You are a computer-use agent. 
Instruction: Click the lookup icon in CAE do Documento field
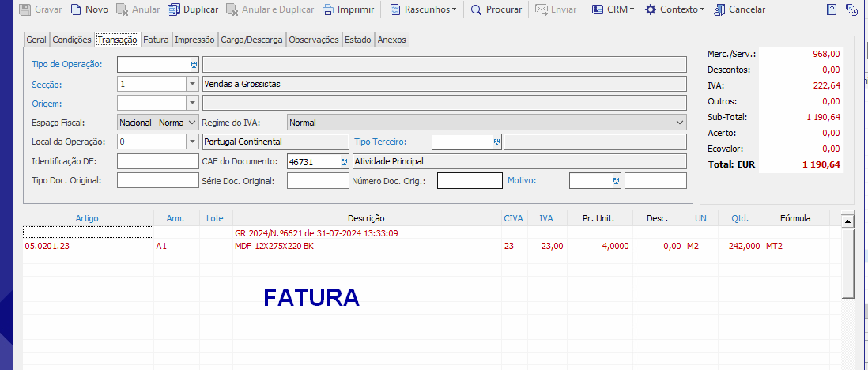point(344,161)
